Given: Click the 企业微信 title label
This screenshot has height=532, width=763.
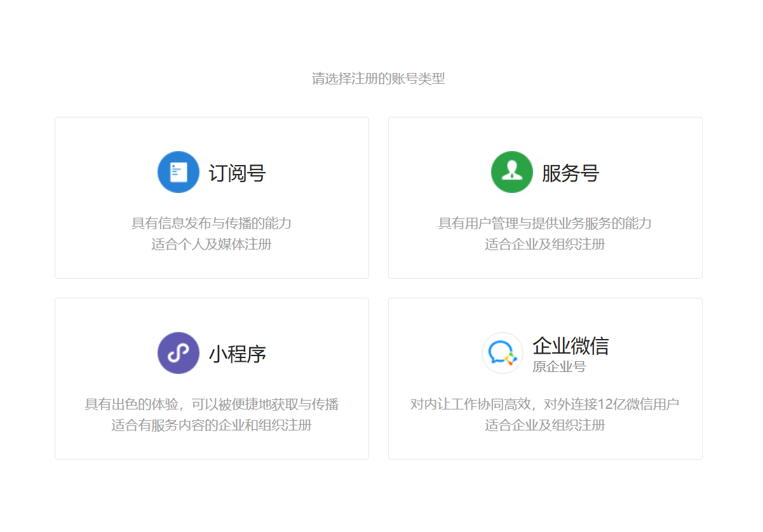Looking at the screenshot, I should [571, 345].
